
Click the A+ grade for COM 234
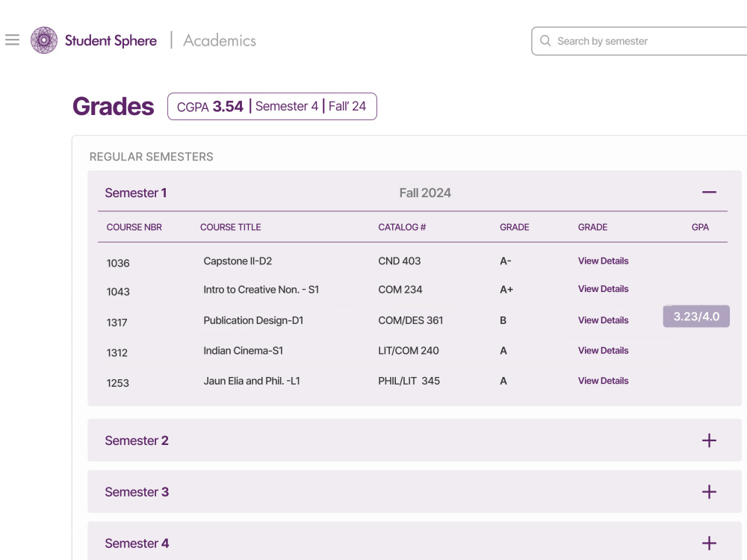coord(506,290)
